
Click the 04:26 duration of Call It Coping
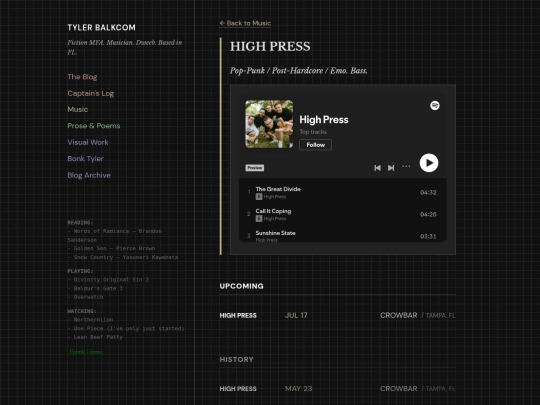(x=428, y=215)
